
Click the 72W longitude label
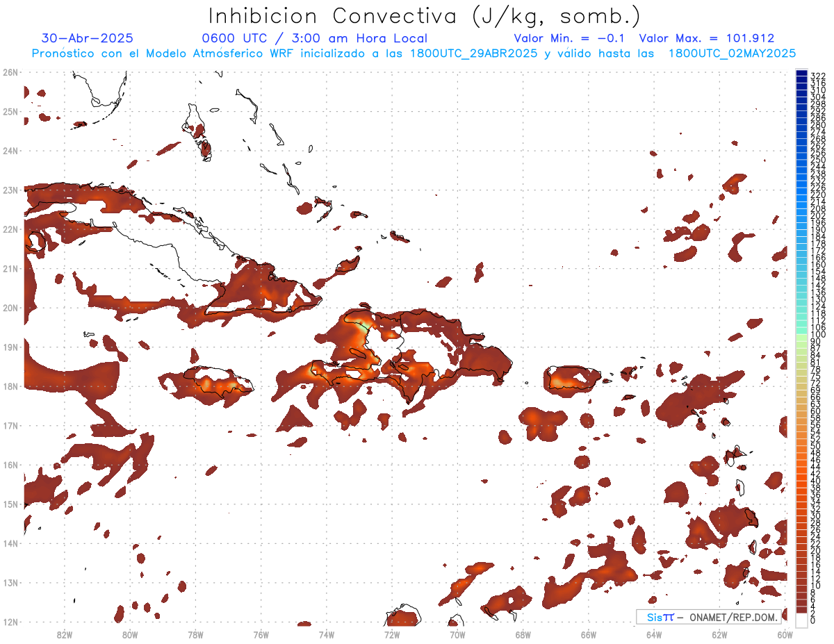coord(392,634)
